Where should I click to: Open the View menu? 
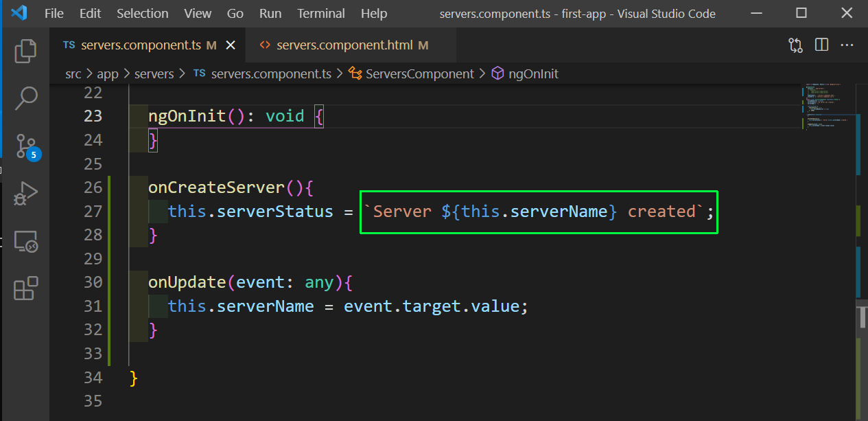198,13
